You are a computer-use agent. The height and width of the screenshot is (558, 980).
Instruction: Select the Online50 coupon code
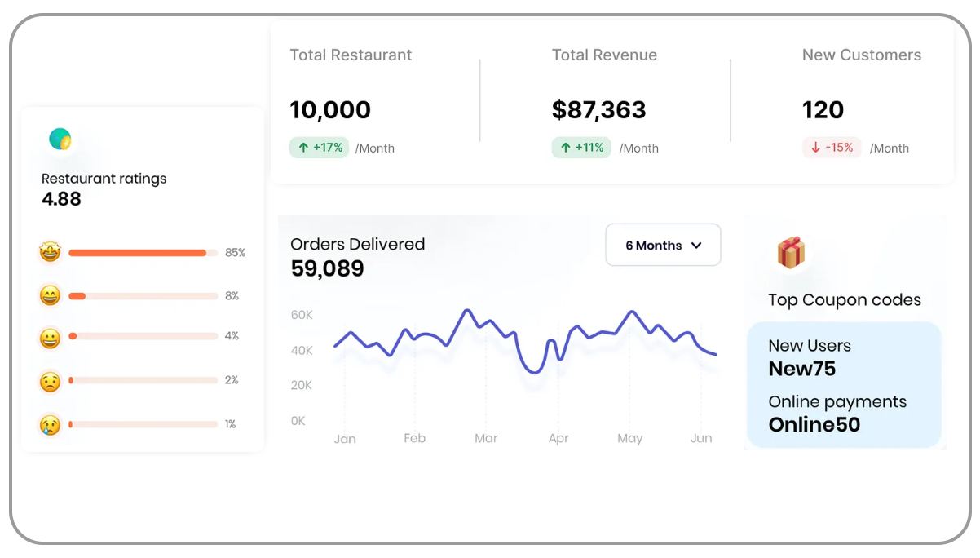tap(814, 425)
